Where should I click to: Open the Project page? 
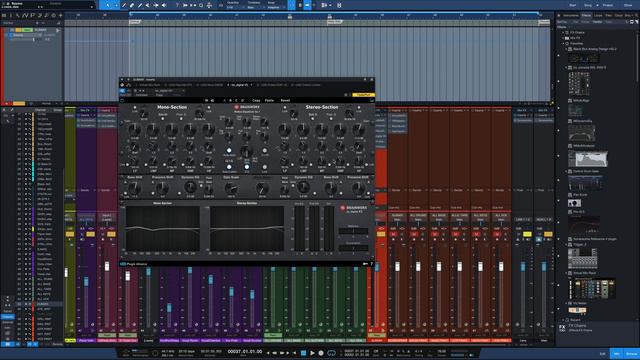pyautogui.click(x=608, y=5)
